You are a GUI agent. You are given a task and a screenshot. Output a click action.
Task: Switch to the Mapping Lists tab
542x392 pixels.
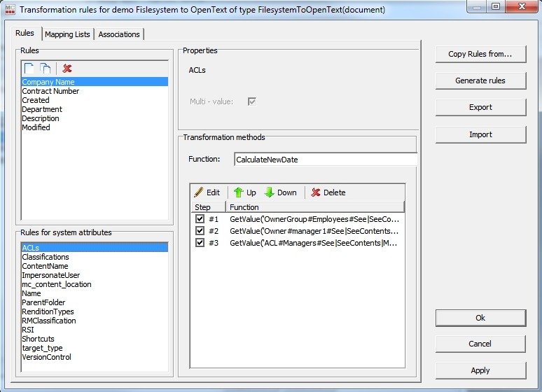click(67, 34)
